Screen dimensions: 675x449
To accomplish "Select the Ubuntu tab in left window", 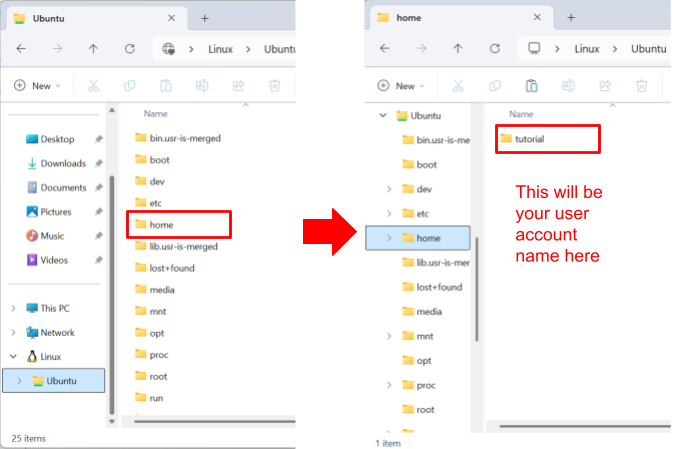I will point(95,18).
